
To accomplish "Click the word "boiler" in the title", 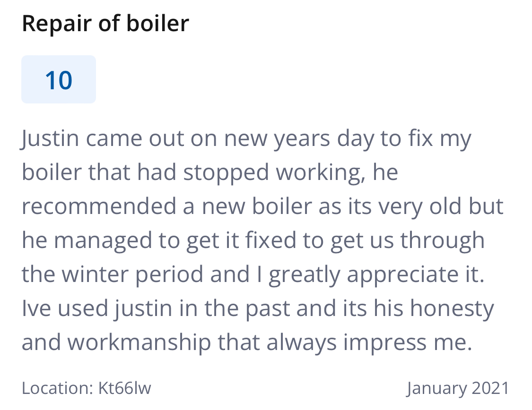I will (158, 23).
